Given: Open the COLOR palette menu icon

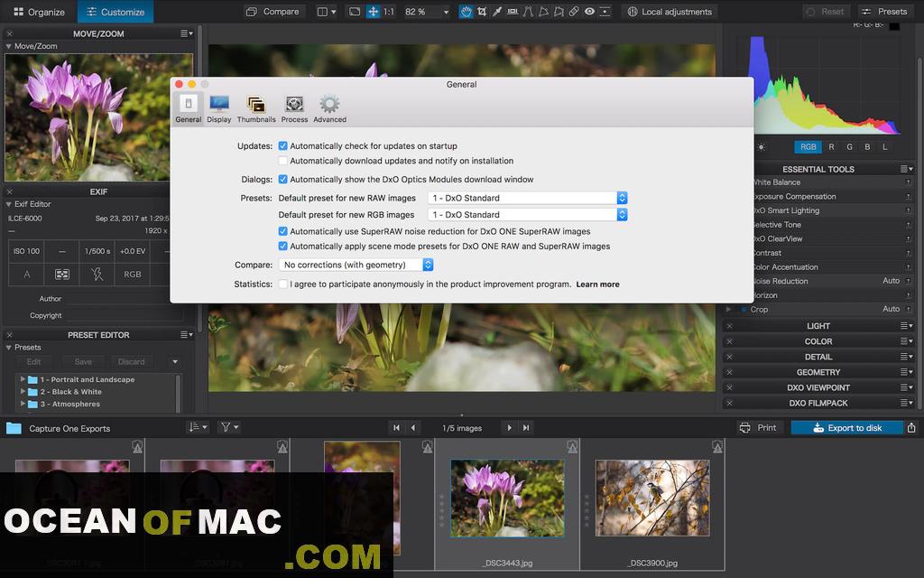Looking at the screenshot, I should click(x=906, y=341).
